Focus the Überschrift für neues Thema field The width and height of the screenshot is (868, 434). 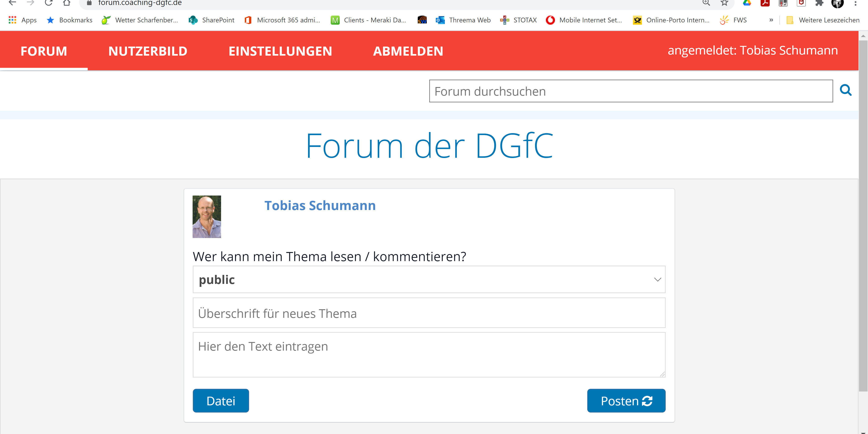point(429,313)
